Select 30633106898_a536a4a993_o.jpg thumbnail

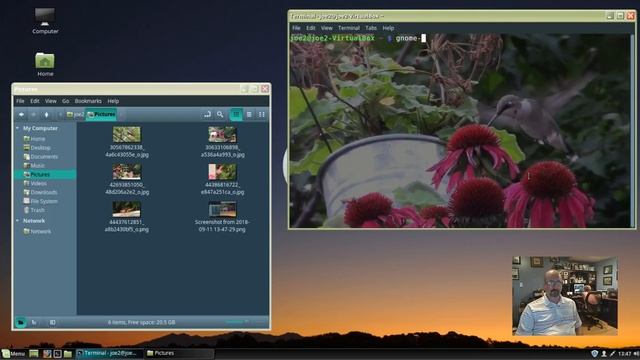pos(222,134)
